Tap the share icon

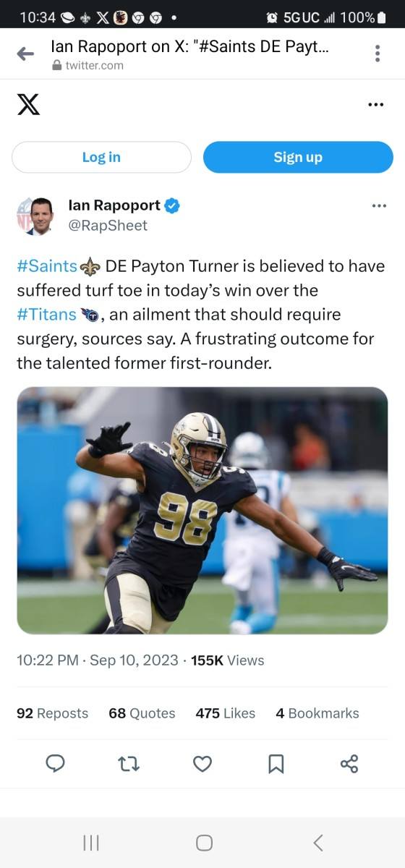point(349,764)
